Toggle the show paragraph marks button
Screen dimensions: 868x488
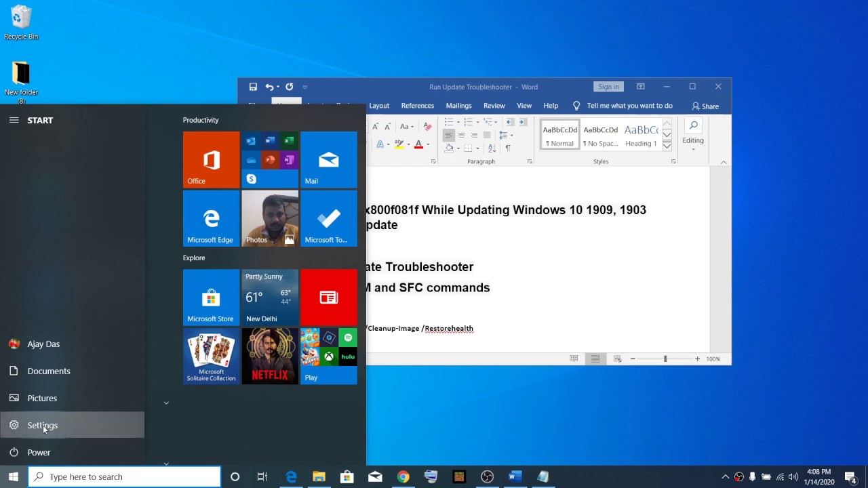508,148
